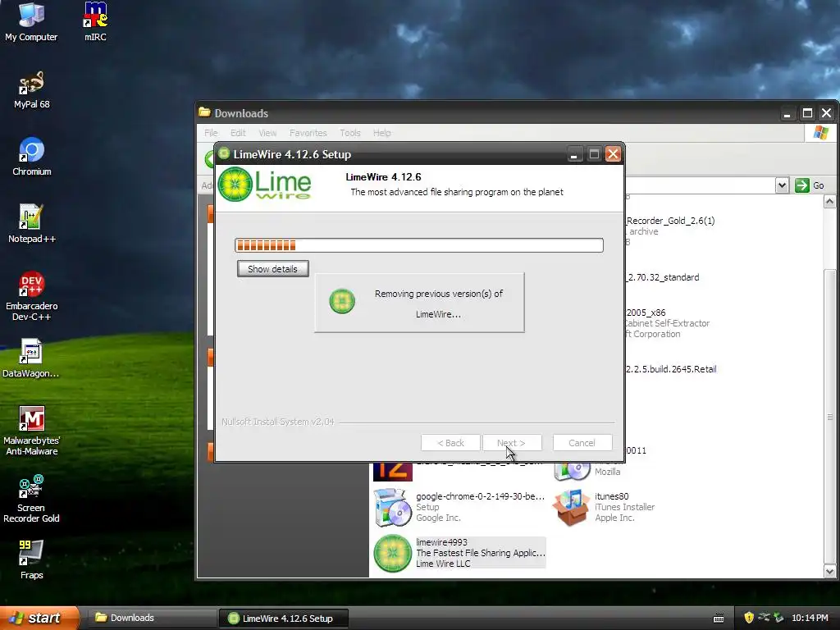
Task: Click the green Go arrow icon
Action: (802, 185)
